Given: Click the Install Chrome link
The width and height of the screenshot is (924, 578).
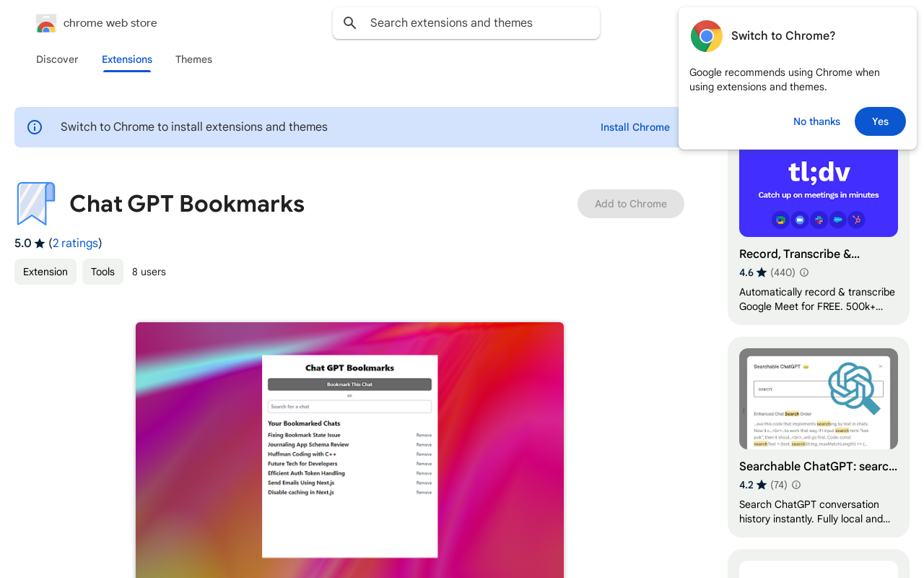Looking at the screenshot, I should pos(635,127).
